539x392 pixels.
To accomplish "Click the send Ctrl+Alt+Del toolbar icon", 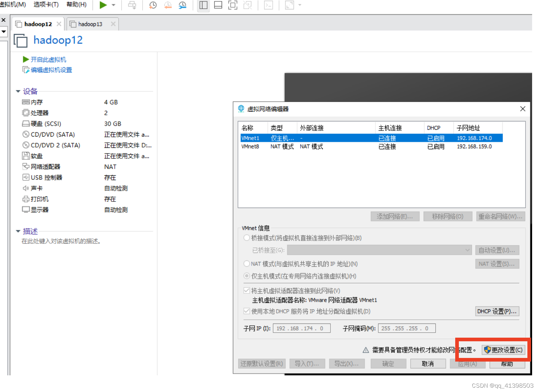I will 132,5.
